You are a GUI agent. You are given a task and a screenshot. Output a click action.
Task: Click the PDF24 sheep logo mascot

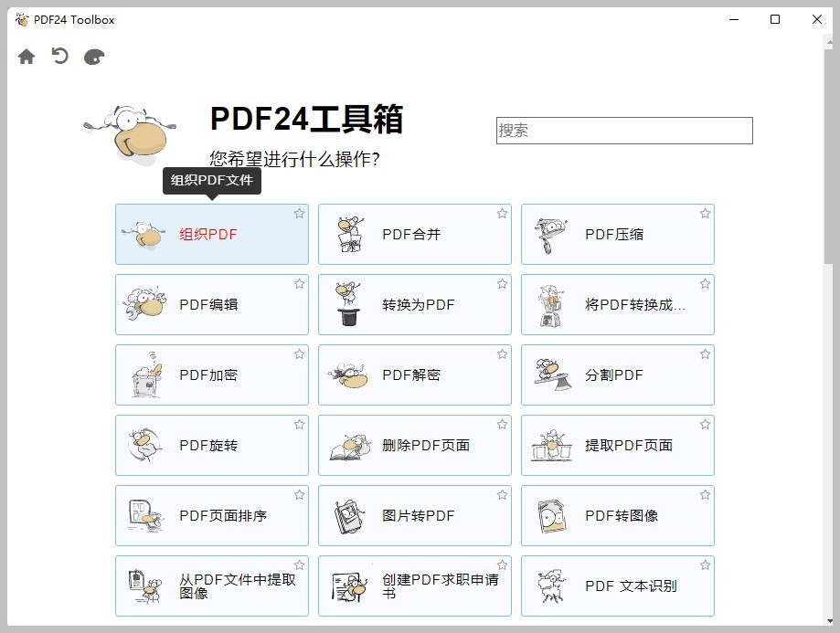pyautogui.click(x=130, y=134)
